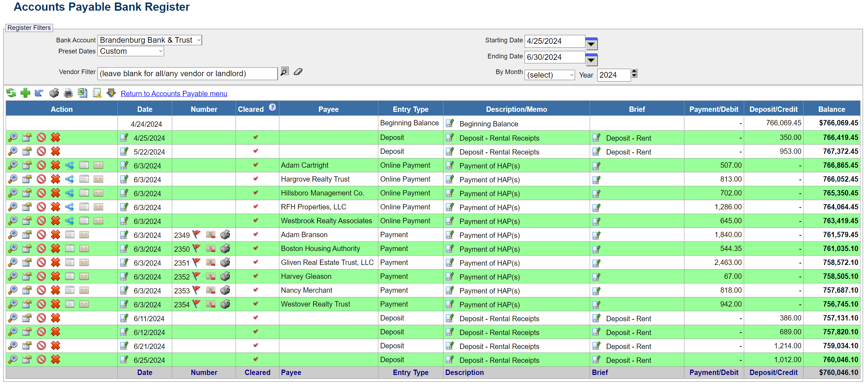Open the Bank Account dropdown
The width and height of the screenshot is (868, 386).
tap(150, 40)
